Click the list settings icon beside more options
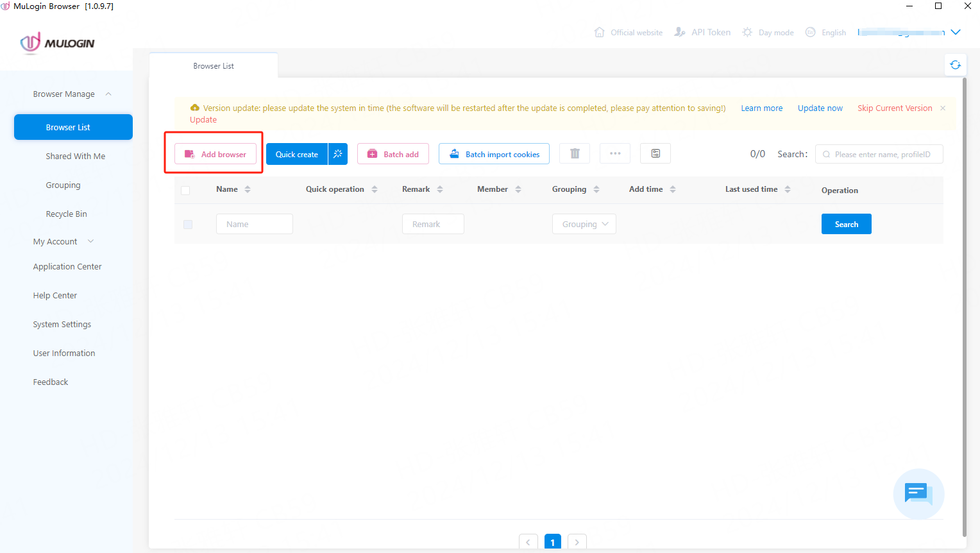The image size is (980, 553). click(x=655, y=154)
